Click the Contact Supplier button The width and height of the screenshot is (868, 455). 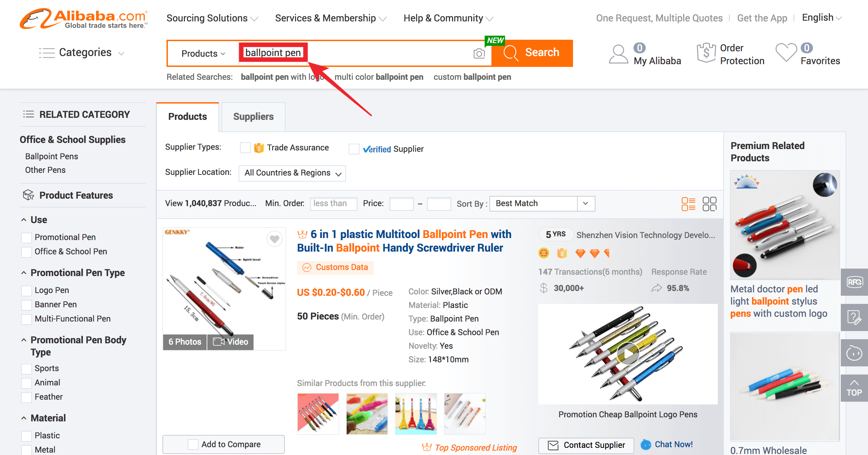[x=586, y=445]
